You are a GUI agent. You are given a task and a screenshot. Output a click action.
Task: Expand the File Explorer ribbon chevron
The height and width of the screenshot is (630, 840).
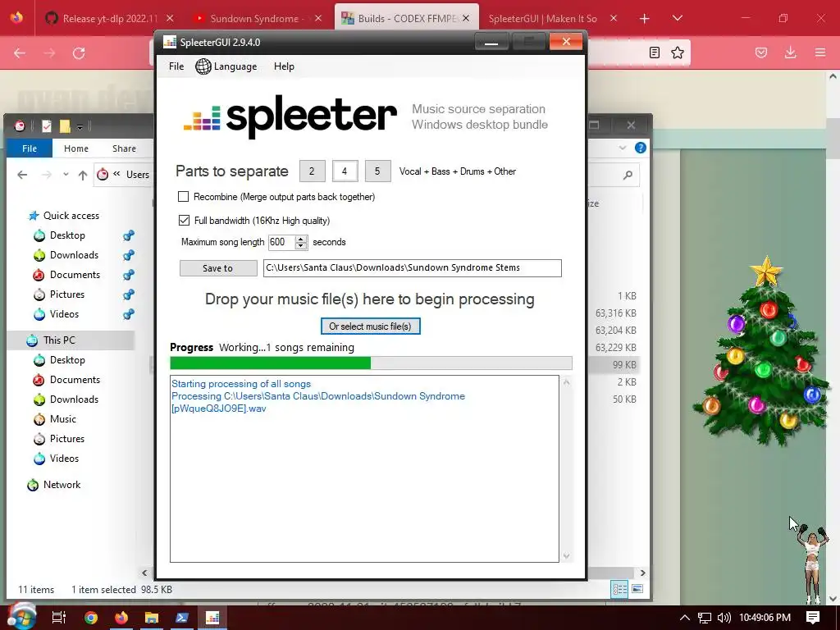623,148
